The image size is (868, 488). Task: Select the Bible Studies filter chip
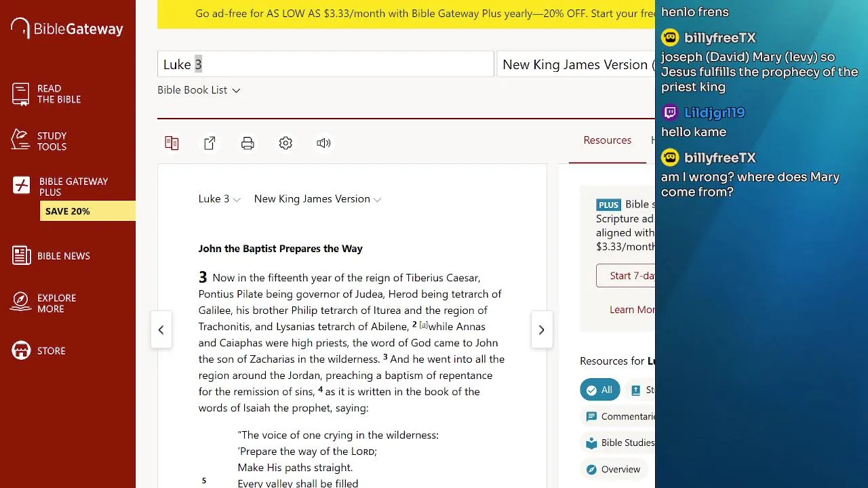click(x=618, y=443)
